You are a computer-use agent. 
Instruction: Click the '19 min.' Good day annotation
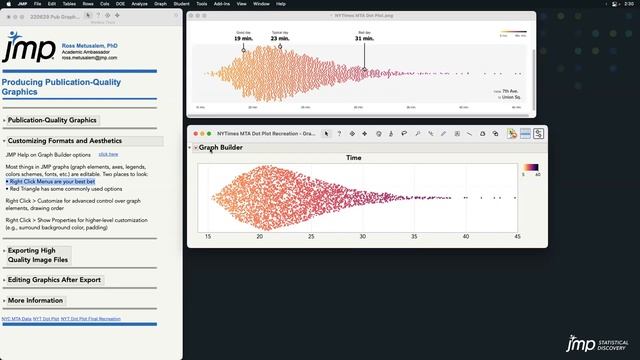(243, 38)
